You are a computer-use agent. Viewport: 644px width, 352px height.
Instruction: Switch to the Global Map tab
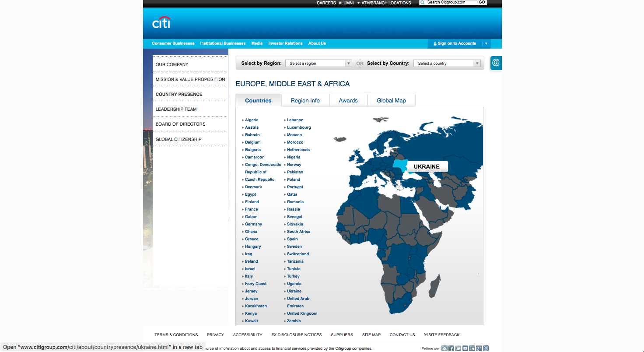[392, 101]
